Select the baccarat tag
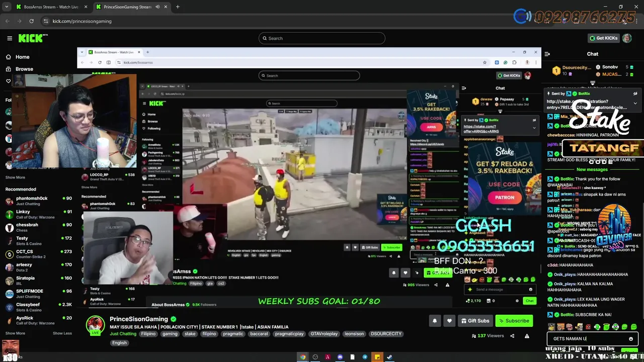This screenshot has height=362, width=644. pyautogui.click(x=259, y=334)
